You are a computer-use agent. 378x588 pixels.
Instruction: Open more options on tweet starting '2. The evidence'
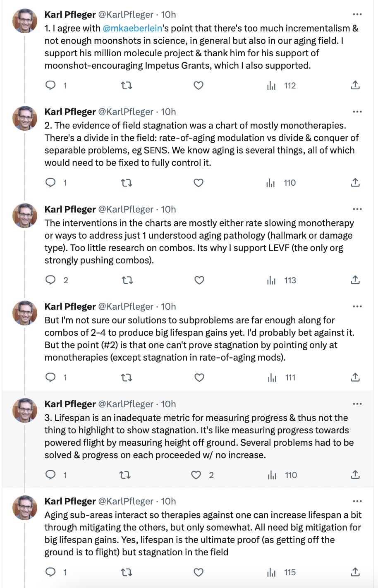coord(357,112)
